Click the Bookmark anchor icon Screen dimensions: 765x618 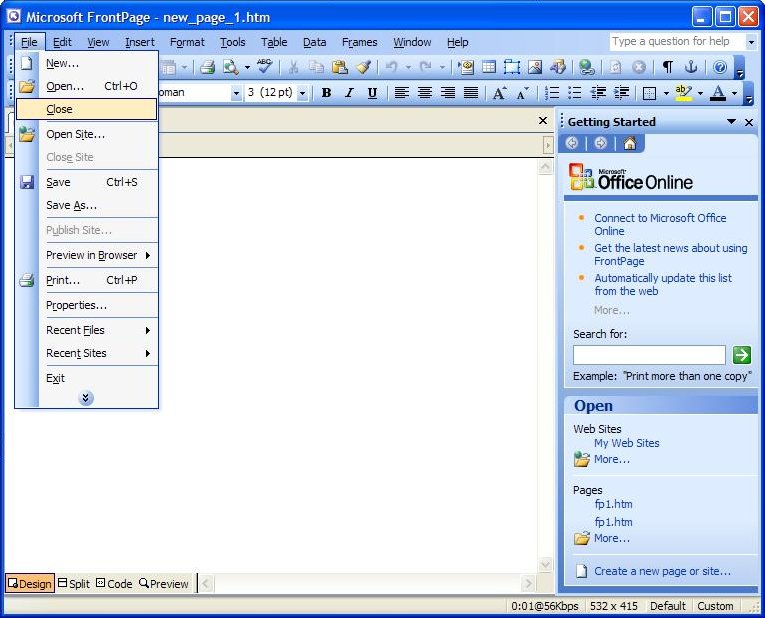click(x=691, y=67)
